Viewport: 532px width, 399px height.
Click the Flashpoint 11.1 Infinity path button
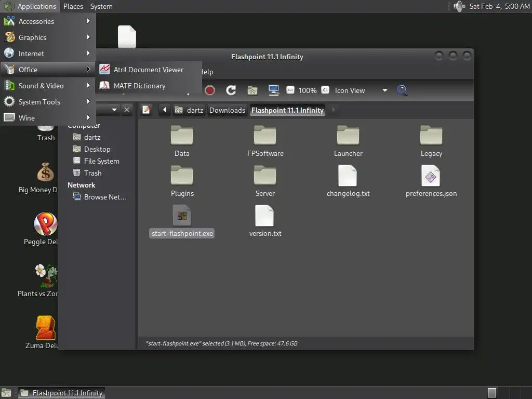287,110
